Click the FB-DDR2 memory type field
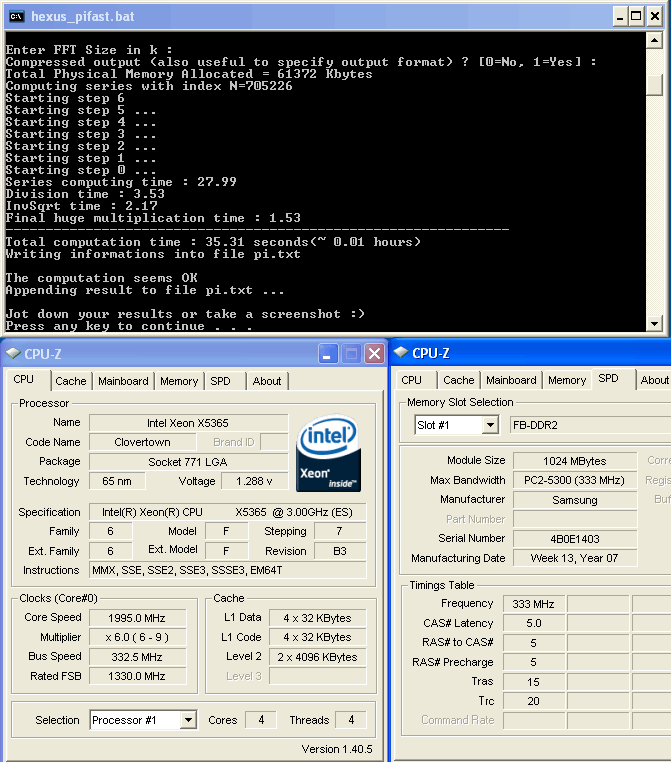671x762 pixels. [x=590, y=425]
